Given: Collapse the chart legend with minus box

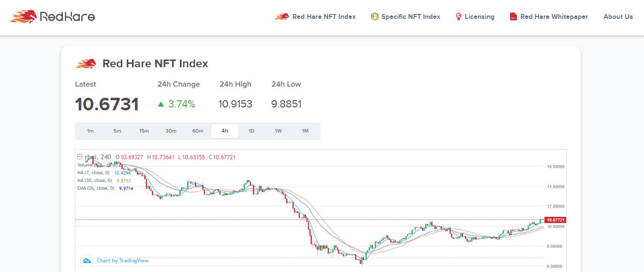Looking at the screenshot, I should click(x=80, y=157).
